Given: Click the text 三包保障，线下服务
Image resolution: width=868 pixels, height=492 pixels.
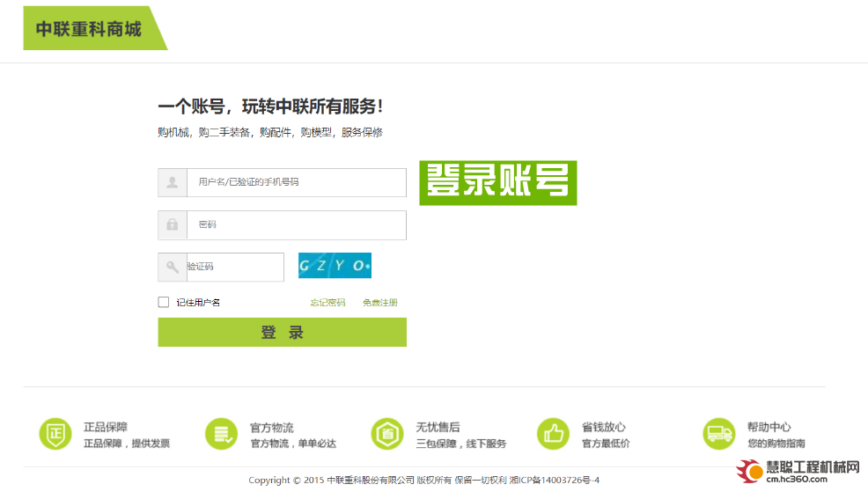Looking at the screenshot, I should [x=461, y=444].
